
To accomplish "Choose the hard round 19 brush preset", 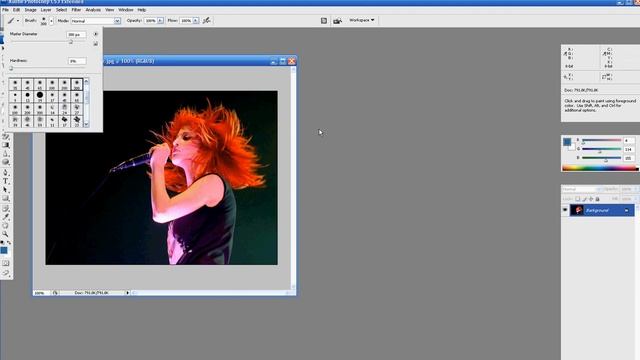I will pyautogui.click(x=40, y=96).
